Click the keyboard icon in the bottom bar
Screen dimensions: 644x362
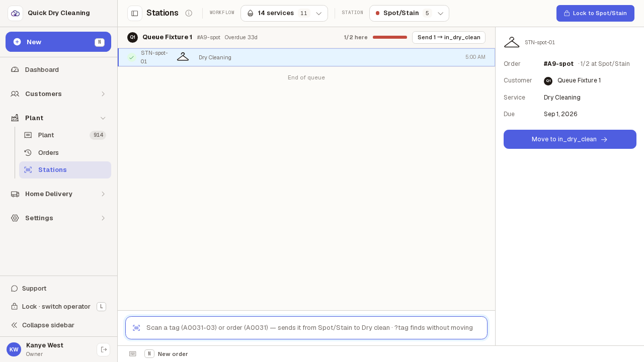133,354
